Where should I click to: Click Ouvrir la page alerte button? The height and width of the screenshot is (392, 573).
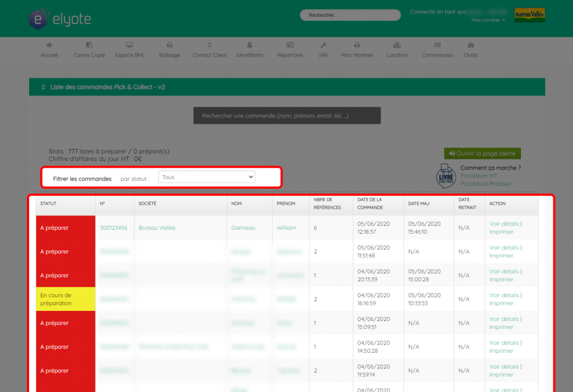[x=482, y=153]
